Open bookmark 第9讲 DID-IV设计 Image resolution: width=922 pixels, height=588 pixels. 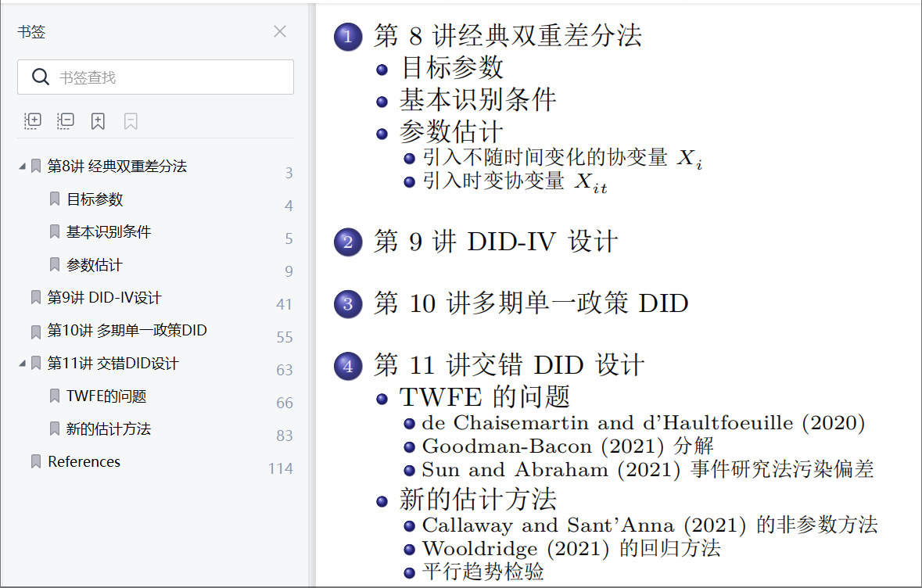click(104, 298)
